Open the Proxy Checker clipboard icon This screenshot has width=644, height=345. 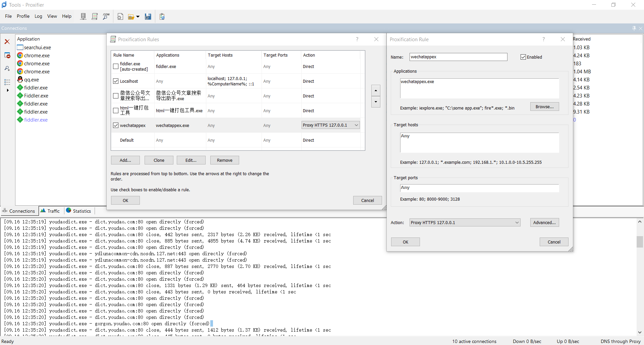162,16
